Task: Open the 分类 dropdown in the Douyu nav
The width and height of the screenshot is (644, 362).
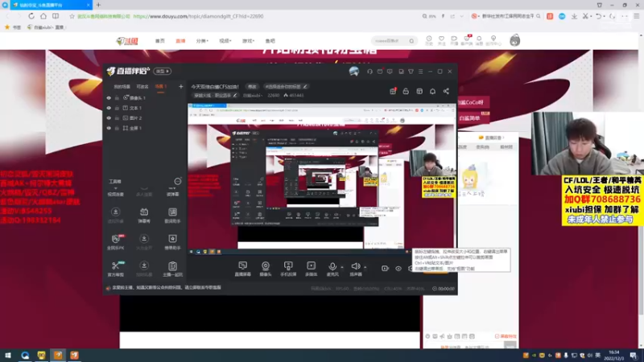Action: [x=202, y=41]
